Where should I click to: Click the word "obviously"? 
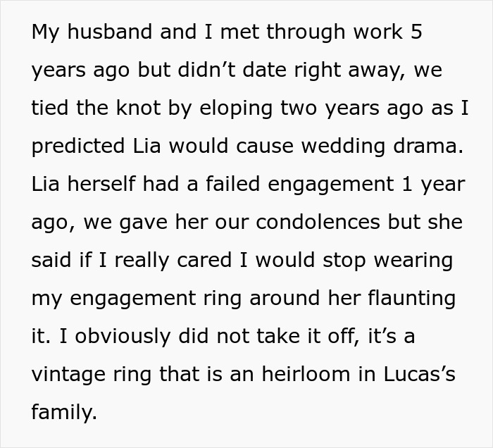tap(123, 337)
